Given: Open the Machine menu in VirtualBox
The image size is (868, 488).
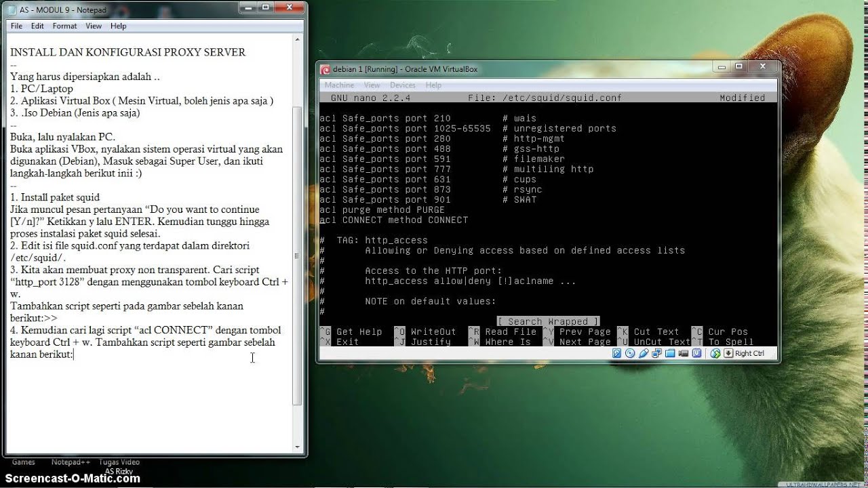Looking at the screenshot, I should (339, 85).
